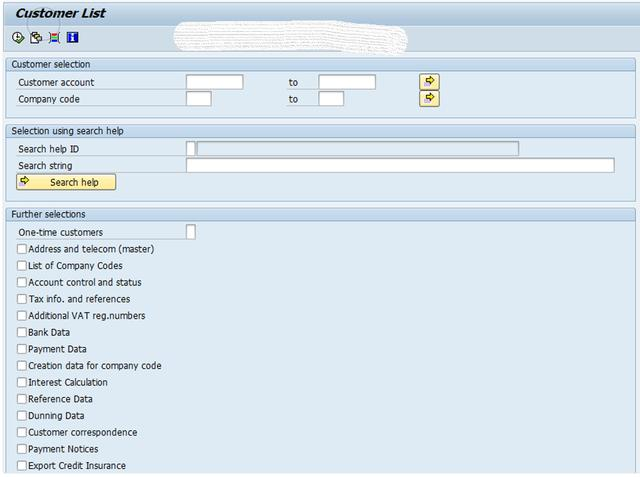Check the Reference Data checkbox
640x477 pixels.
click(22, 399)
